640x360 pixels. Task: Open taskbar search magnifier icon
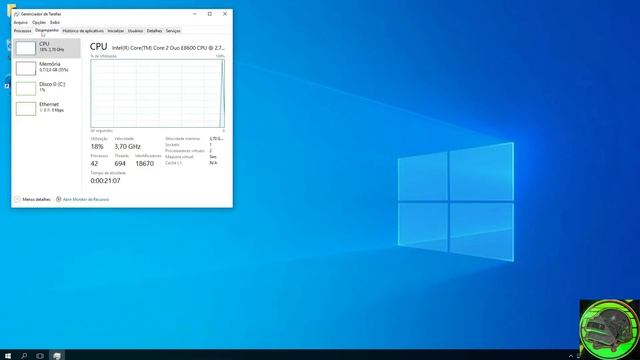24,356
